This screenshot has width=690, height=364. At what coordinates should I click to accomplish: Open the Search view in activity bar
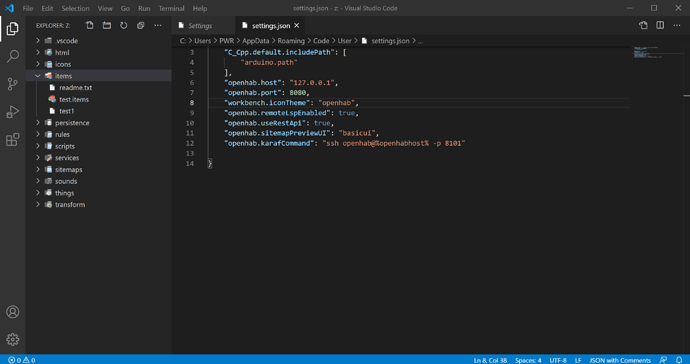point(12,56)
